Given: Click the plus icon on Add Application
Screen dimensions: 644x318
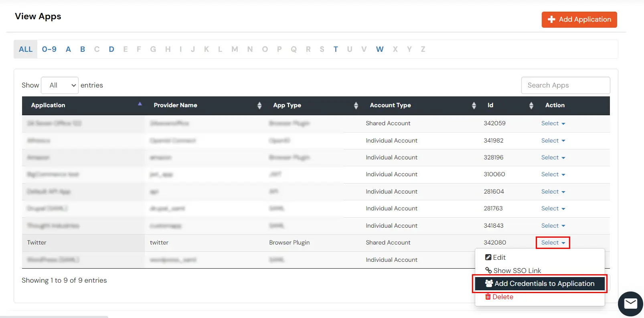Looking at the screenshot, I should pos(551,19).
